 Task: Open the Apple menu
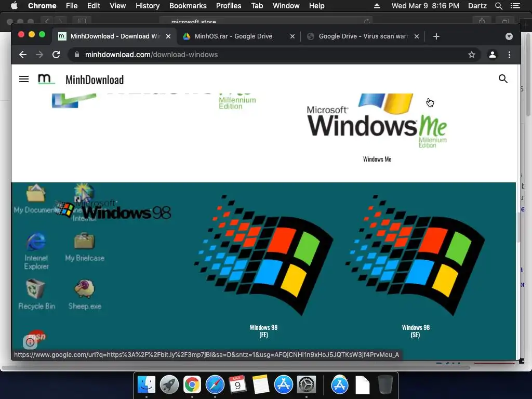point(14,6)
